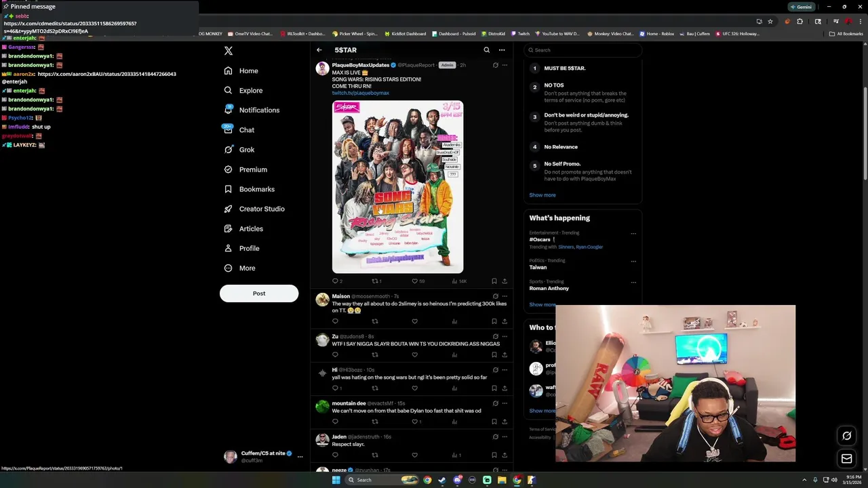Repost the PlaqueBoyMaxUpdates post
The image size is (868, 488).
point(375,281)
